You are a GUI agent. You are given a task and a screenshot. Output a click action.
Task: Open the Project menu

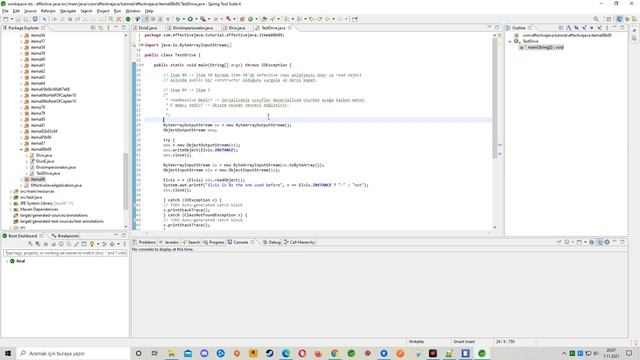[x=103, y=11]
